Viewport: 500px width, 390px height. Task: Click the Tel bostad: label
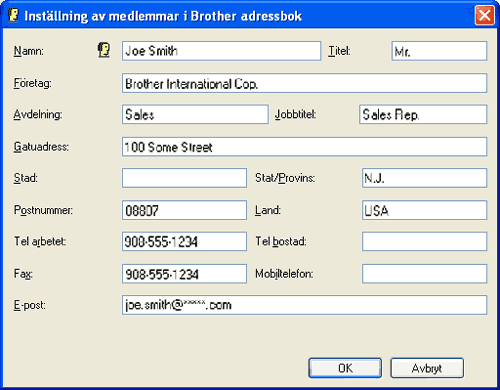click(281, 241)
